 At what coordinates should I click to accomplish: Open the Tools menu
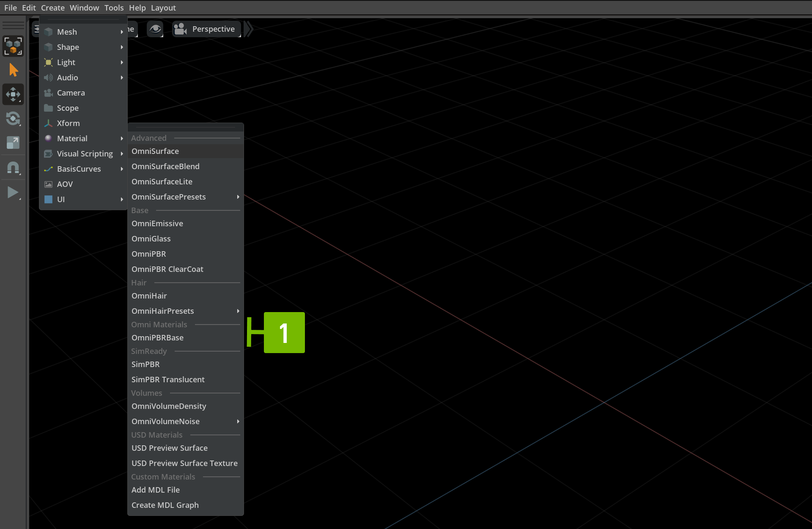114,8
